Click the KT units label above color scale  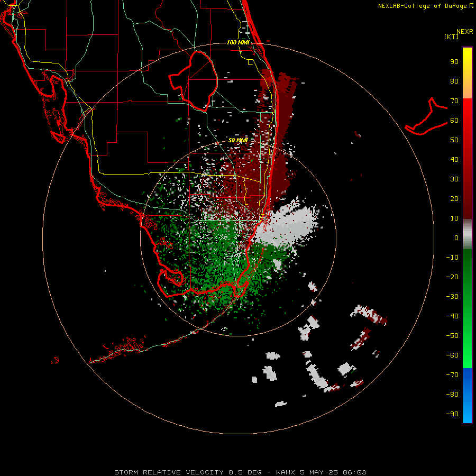tap(451, 36)
